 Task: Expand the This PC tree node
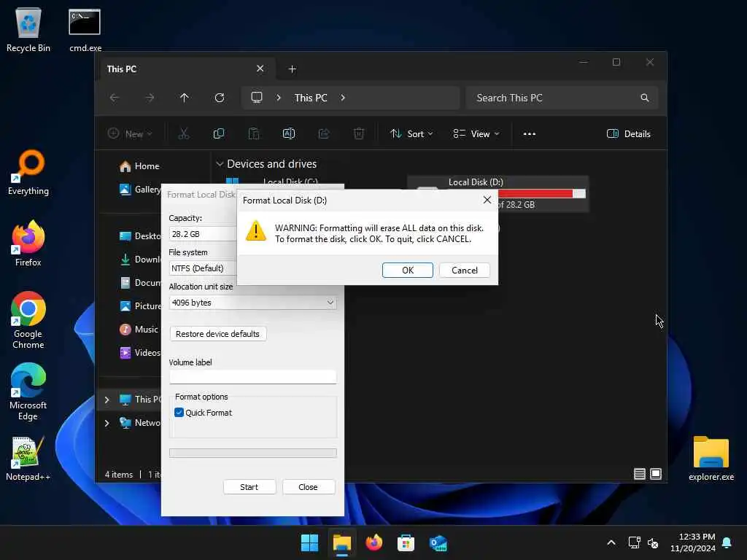(107, 400)
